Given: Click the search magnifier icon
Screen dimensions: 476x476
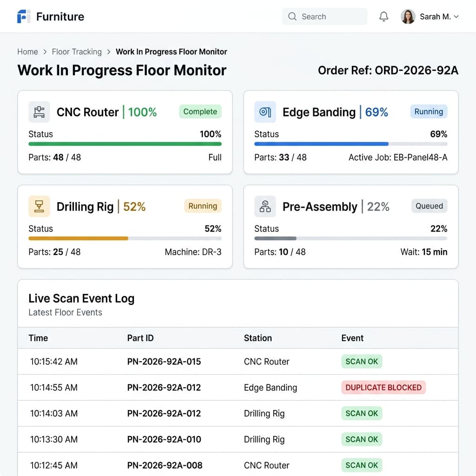Looking at the screenshot, I should coord(292,16).
